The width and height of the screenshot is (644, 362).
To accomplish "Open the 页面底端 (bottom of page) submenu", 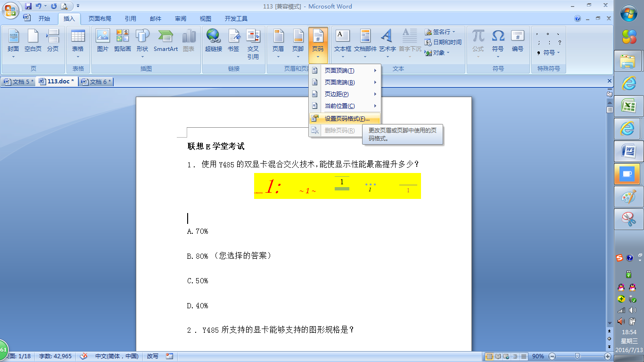I will 345,82.
